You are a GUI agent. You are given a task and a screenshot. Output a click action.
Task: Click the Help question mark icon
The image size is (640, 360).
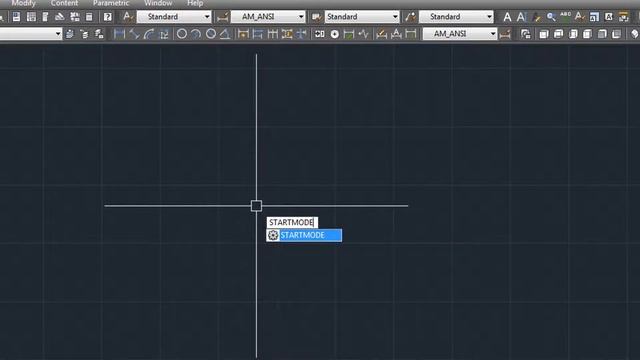pyautogui.click(x=107, y=17)
